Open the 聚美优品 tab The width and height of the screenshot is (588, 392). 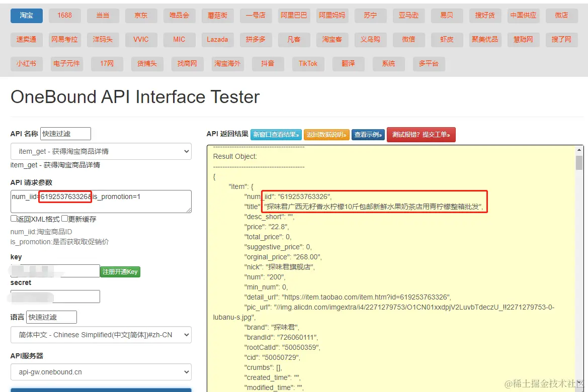pos(485,39)
